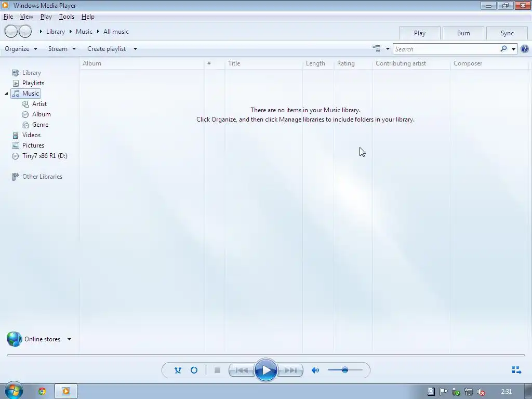Collapse the Music tree node

(6, 94)
